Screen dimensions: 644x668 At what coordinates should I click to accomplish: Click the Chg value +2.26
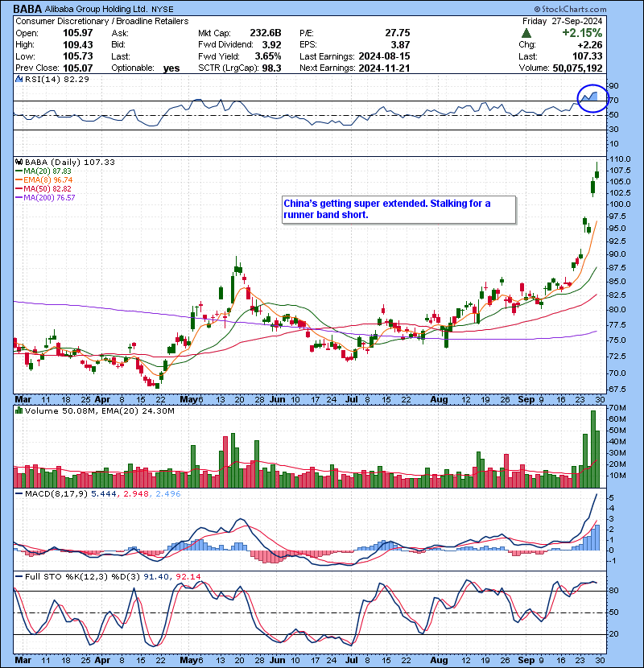pyautogui.click(x=590, y=45)
